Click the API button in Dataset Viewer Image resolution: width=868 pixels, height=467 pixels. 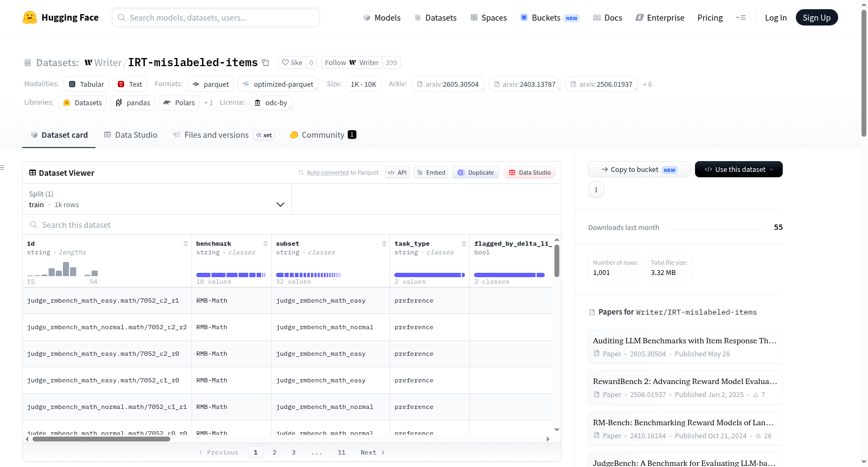tap(397, 172)
